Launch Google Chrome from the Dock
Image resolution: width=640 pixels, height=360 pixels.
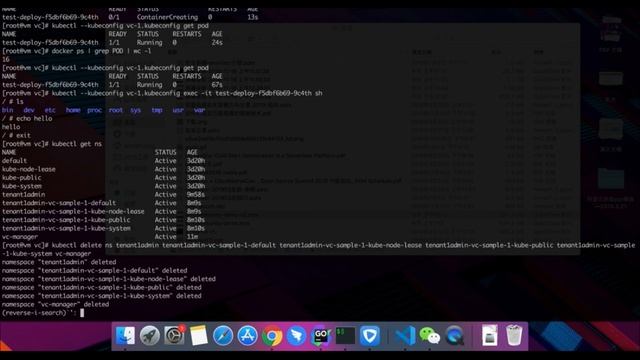272,336
